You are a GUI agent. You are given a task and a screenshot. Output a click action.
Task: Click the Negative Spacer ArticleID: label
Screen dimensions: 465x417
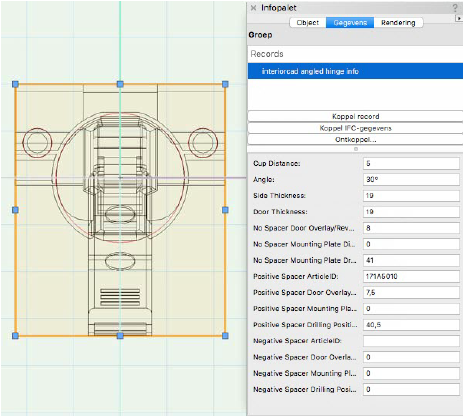(297, 341)
